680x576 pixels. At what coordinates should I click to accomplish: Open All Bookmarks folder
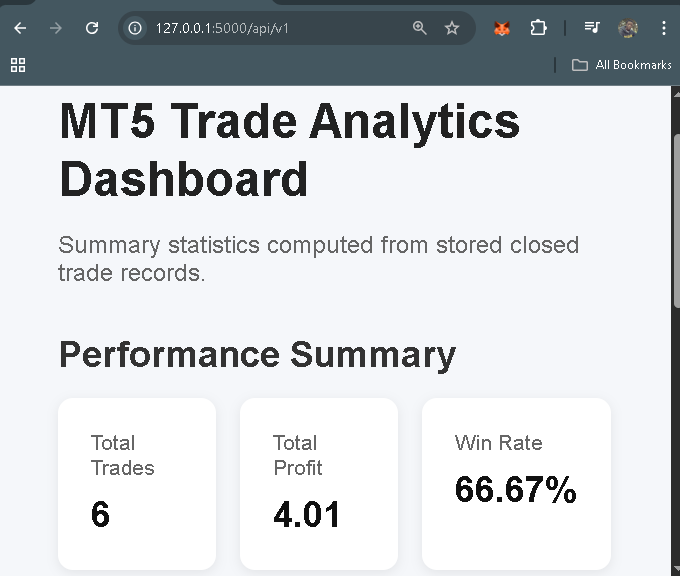pyautogui.click(x=621, y=65)
